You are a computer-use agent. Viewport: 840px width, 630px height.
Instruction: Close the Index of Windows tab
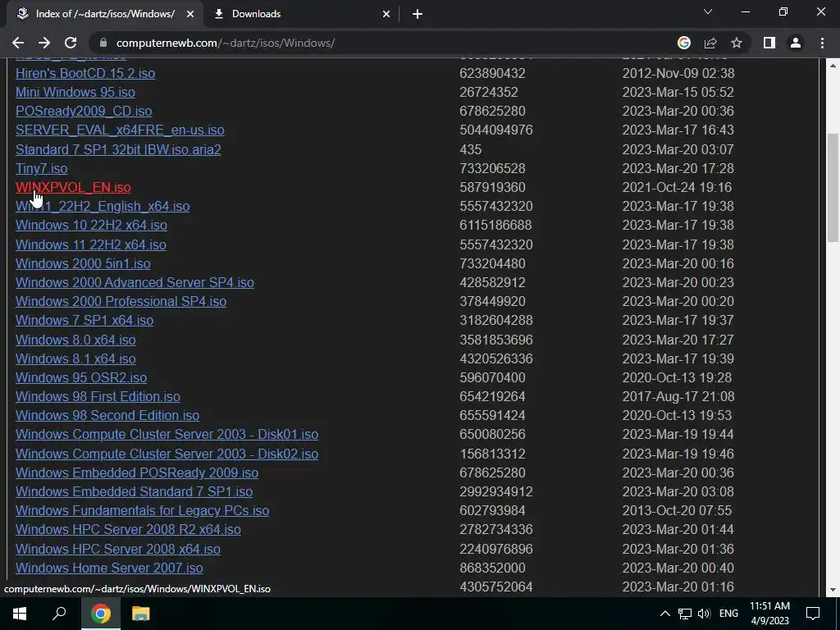pyautogui.click(x=189, y=14)
